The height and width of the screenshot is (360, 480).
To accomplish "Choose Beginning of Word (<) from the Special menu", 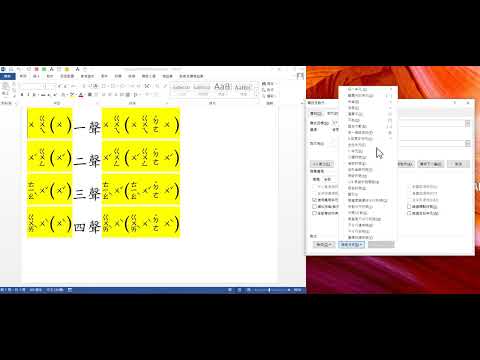I will tap(367, 102).
